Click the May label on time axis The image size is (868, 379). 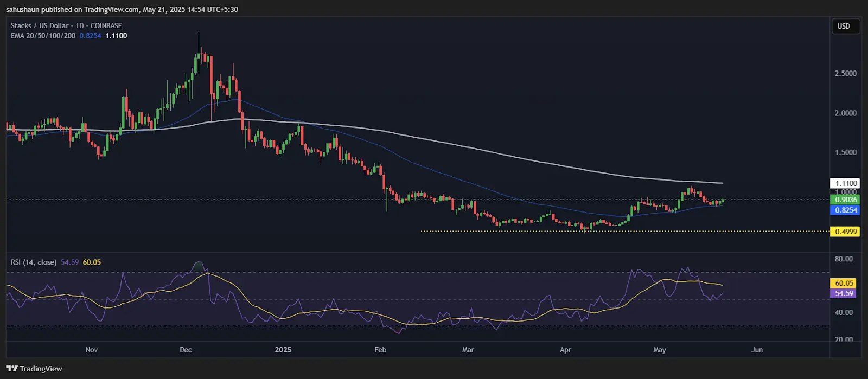660,350
